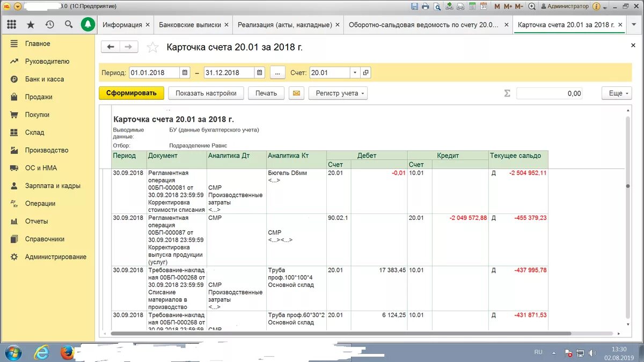This screenshot has height=362, width=644.
Task: Close the Банковские выписки tab
Action: 226,25
